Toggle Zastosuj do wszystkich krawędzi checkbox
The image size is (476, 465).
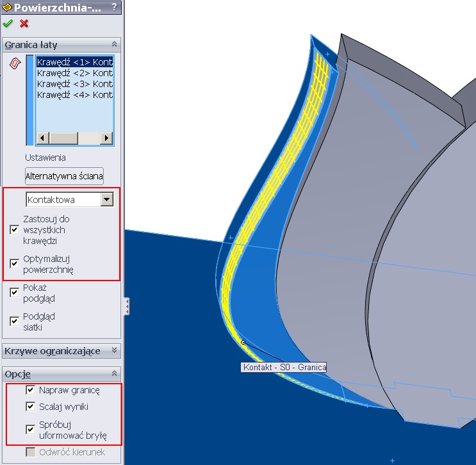(x=14, y=230)
